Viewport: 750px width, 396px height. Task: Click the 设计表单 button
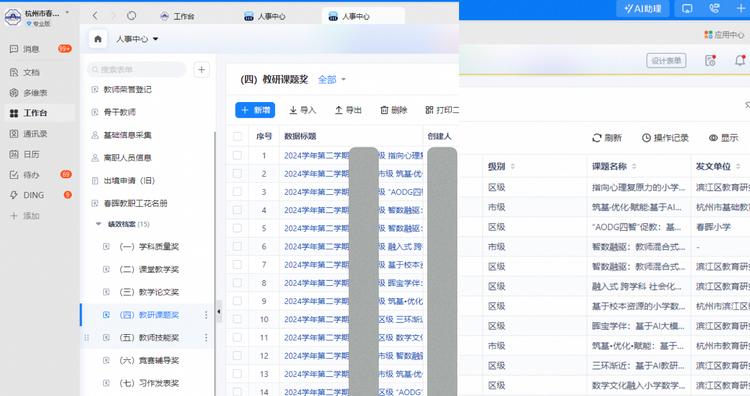[x=666, y=61]
